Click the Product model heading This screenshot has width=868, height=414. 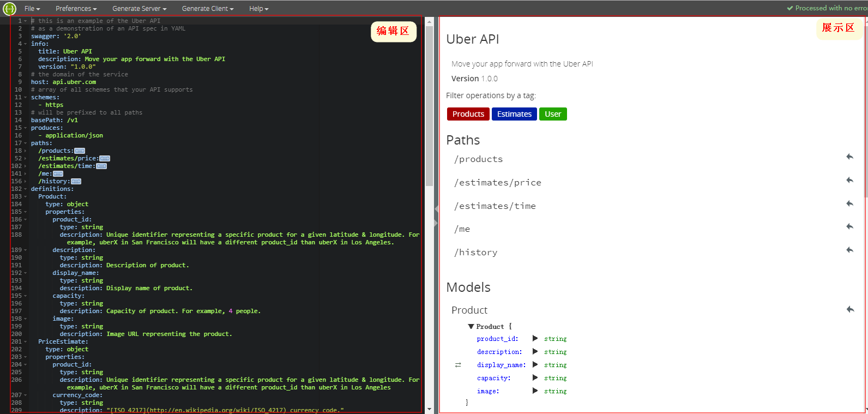(x=469, y=310)
